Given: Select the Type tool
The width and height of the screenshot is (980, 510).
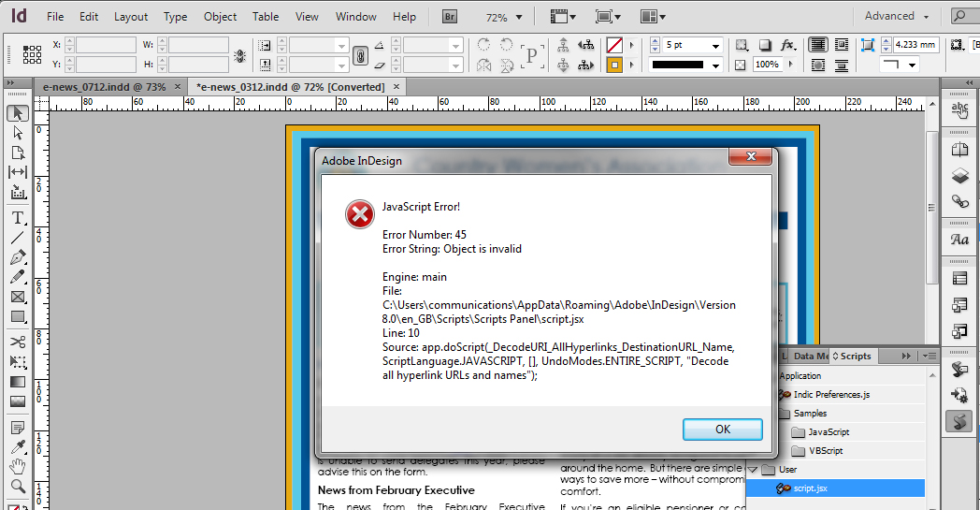Looking at the screenshot, I should (18, 218).
